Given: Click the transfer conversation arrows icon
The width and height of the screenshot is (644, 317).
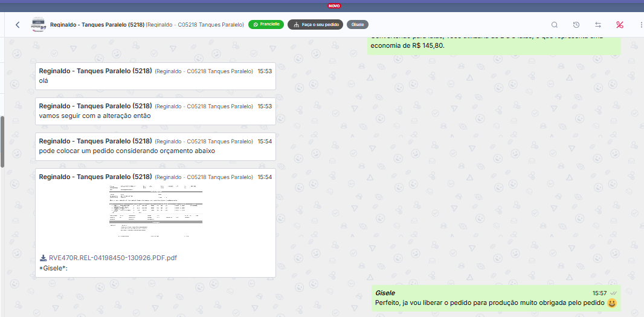Looking at the screenshot, I should point(598,25).
